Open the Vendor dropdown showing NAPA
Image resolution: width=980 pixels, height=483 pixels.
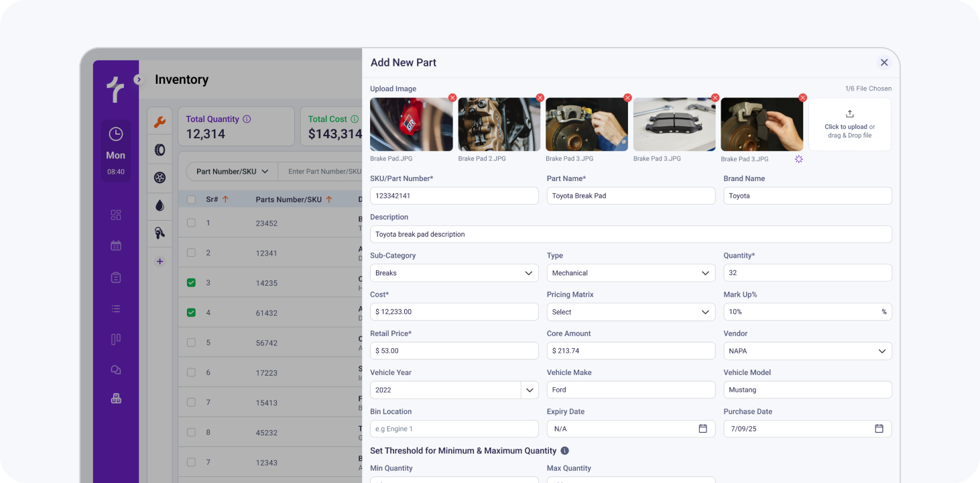pyautogui.click(x=807, y=351)
